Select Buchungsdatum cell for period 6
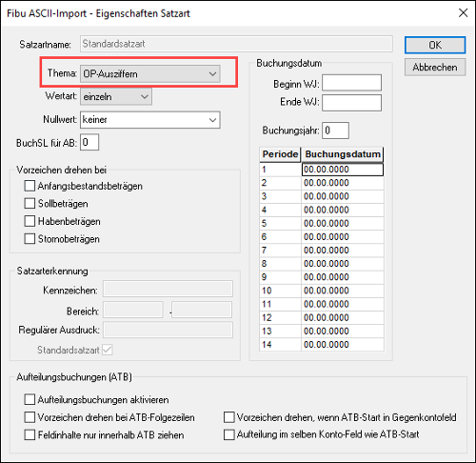The image size is (476, 463). 343,237
